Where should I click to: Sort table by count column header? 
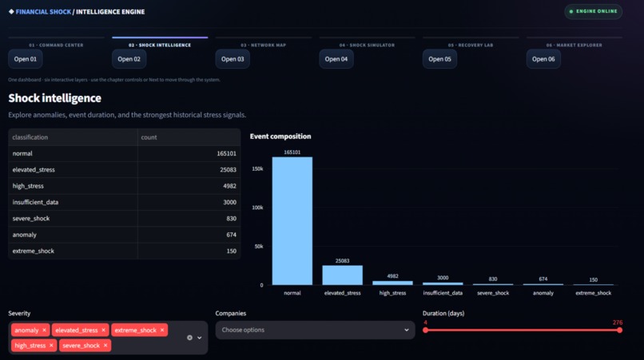(189, 137)
